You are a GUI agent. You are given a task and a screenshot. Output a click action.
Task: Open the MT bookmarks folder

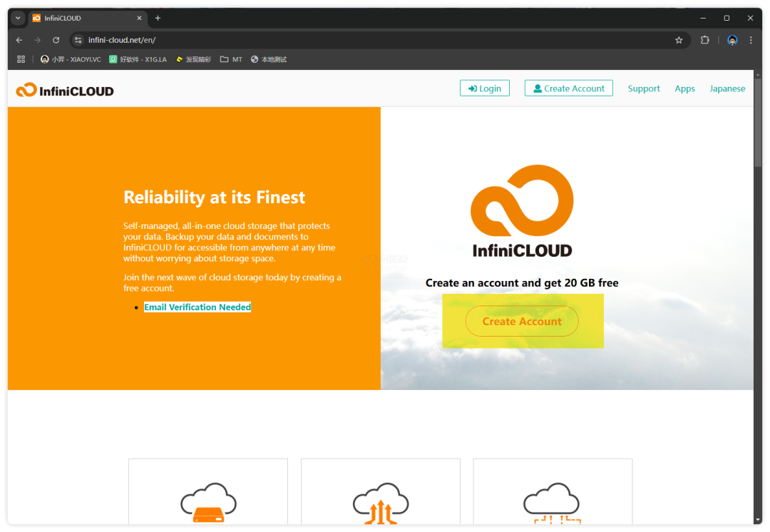[x=231, y=59]
